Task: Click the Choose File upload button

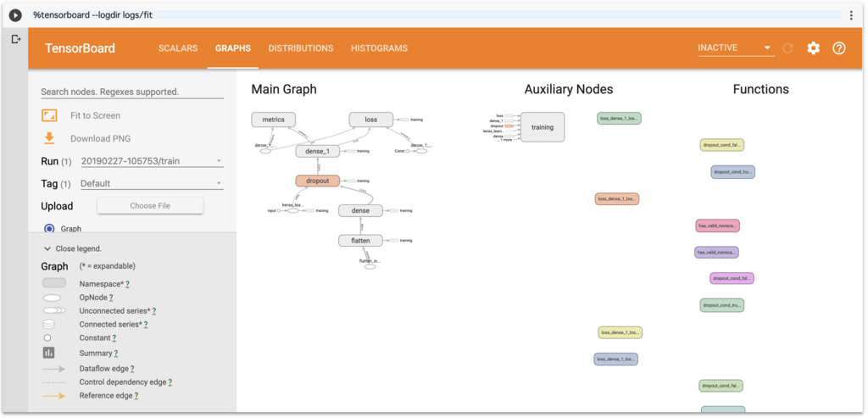Action: point(150,206)
